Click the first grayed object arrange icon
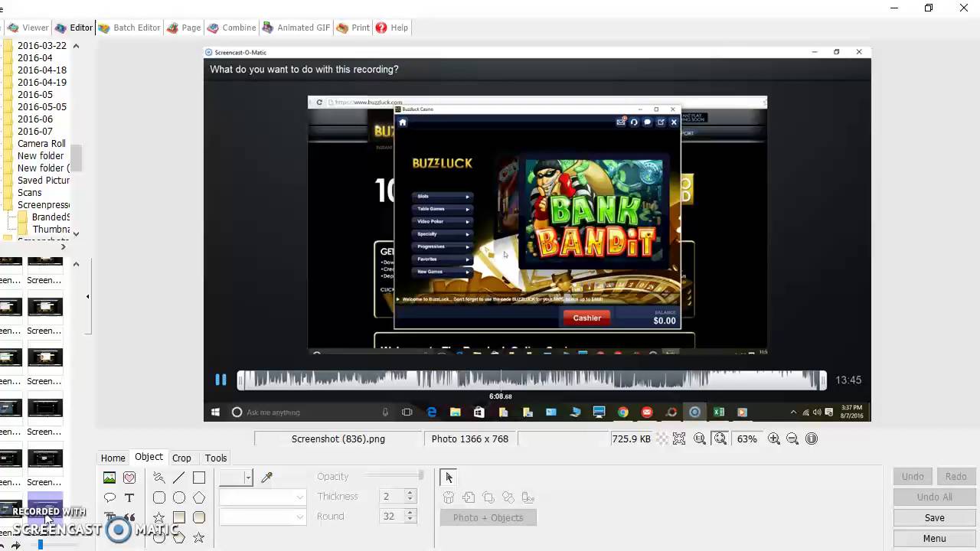 point(449,497)
